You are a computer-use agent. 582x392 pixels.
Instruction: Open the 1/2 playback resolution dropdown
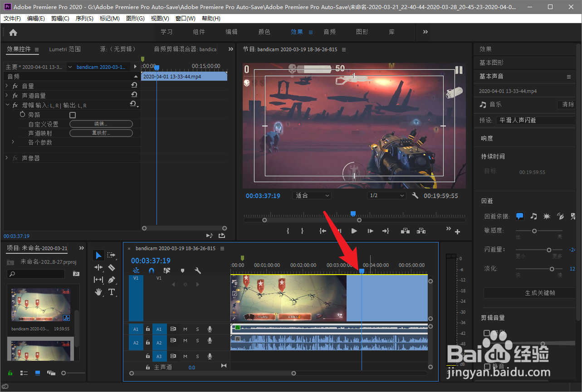(x=386, y=196)
